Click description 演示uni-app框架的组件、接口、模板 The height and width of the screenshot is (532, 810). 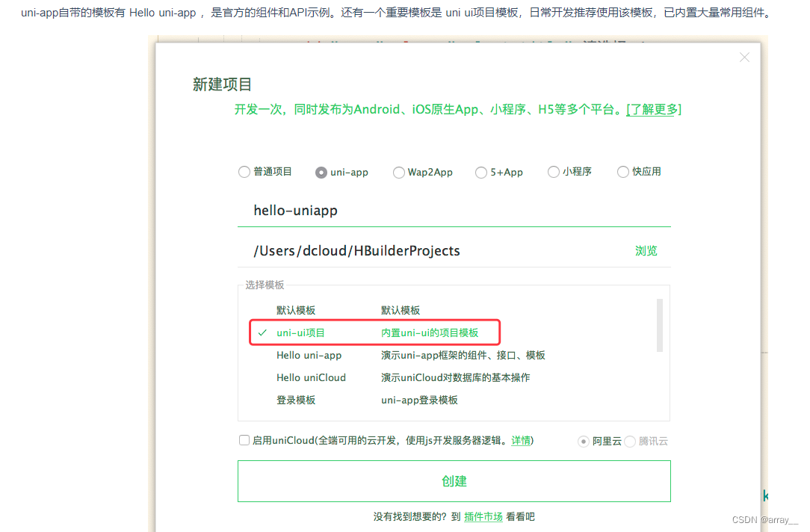tap(463, 356)
